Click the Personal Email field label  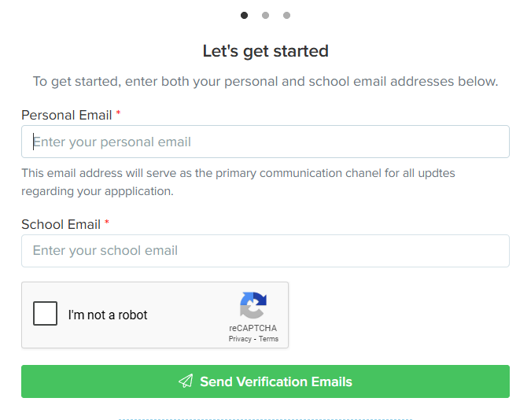coord(66,115)
